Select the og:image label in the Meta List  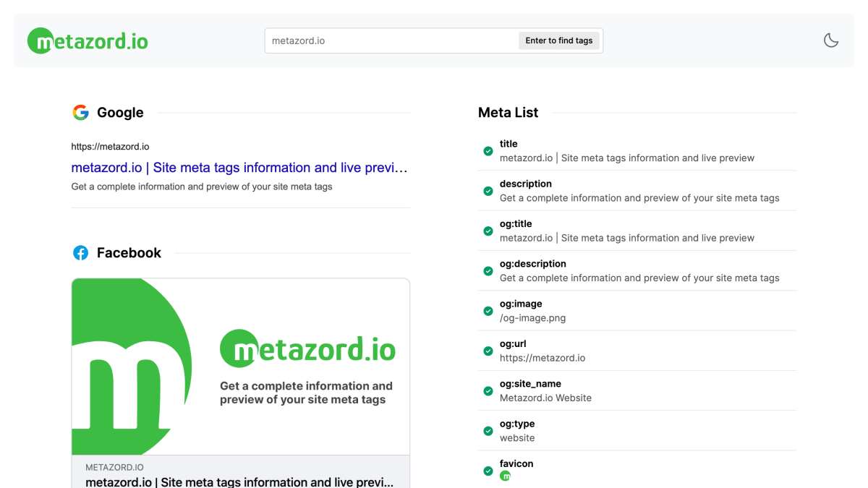click(x=521, y=304)
